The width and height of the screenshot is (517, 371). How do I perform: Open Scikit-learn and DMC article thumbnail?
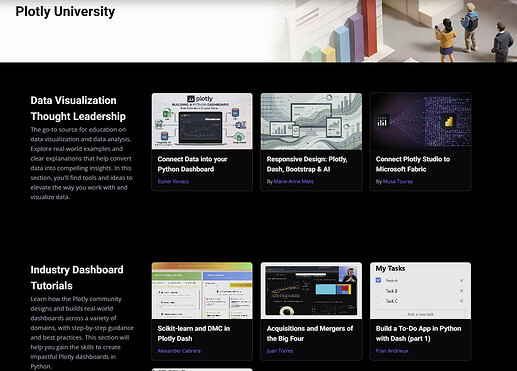click(202, 290)
